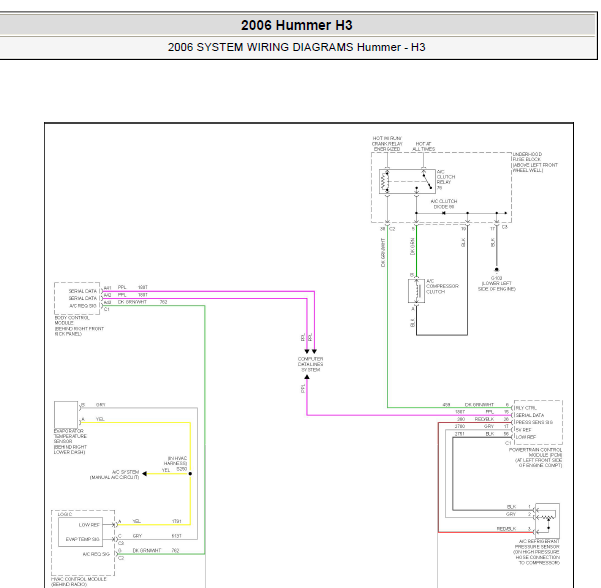Click the "RLY CTRL" pin label in the PCM
This screenshot has height=588, width=601.
pos(526,408)
